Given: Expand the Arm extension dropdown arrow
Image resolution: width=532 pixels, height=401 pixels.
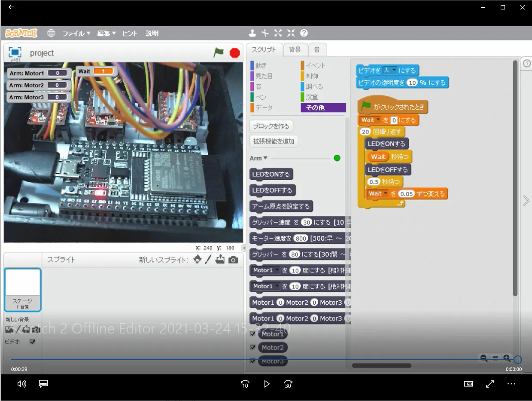Looking at the screenshot, I should [265, 158].
